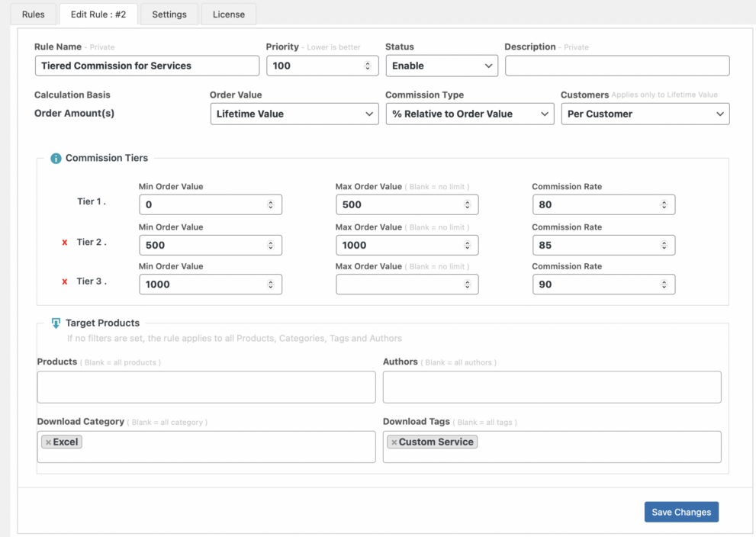Remove the Excel category tag
Image resolution: width=756 pixels, height=537 pixels.
(x=48, y=442)
